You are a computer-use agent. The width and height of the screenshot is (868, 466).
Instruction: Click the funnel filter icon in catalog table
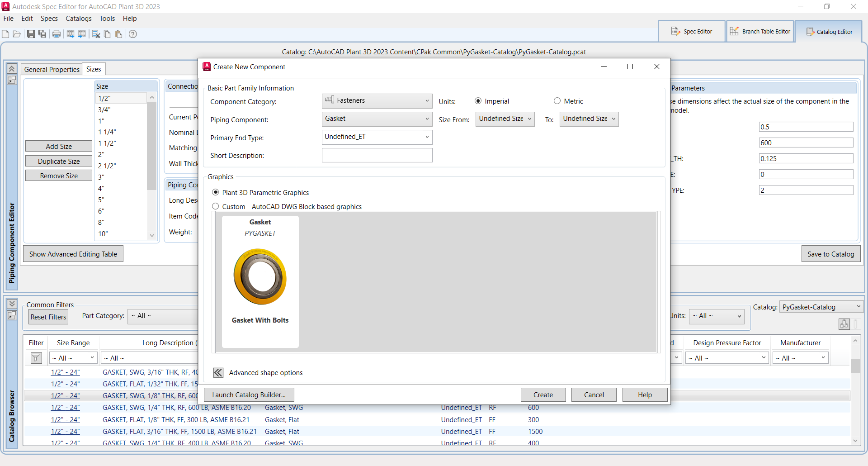point(36,358)
